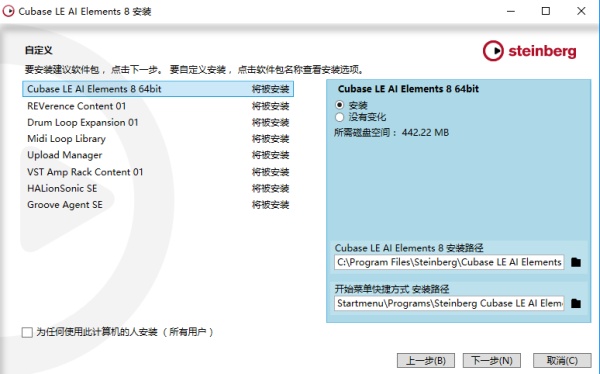Click 将被安装 status of Groove Agent SE
Screen dimensions: 600x374
coord(271,205)
